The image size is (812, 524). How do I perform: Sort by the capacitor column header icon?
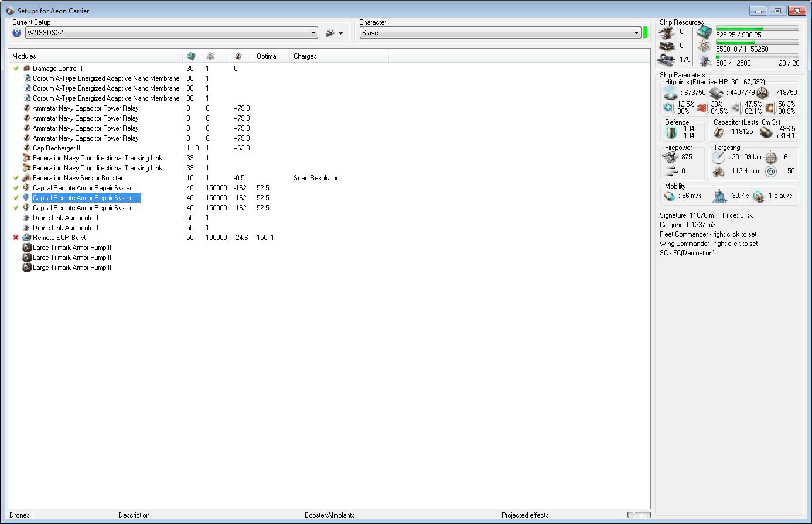[238, 56]
